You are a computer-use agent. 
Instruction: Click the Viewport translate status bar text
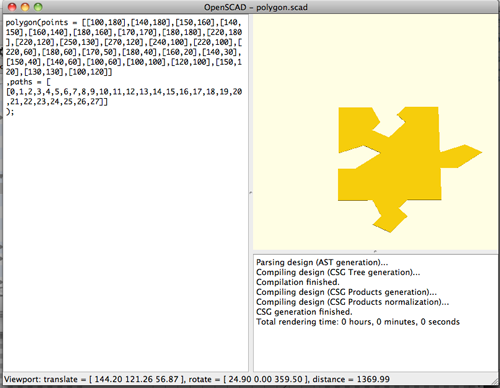point(197,379)
